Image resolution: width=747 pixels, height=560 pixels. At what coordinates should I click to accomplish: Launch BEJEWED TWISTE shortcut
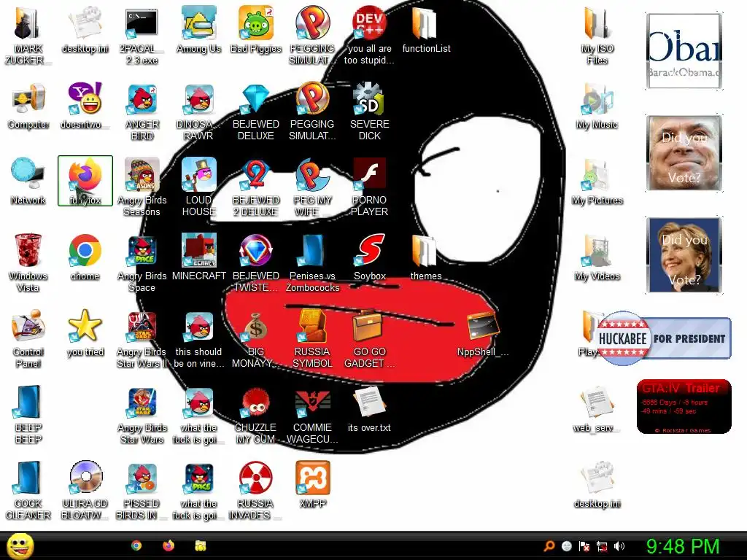point(256,262)
